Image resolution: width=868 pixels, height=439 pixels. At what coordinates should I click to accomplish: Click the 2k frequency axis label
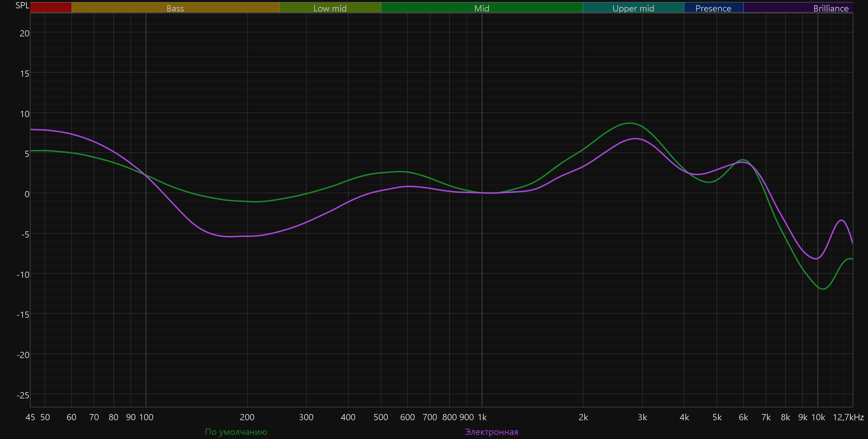[x=583, y=417]
